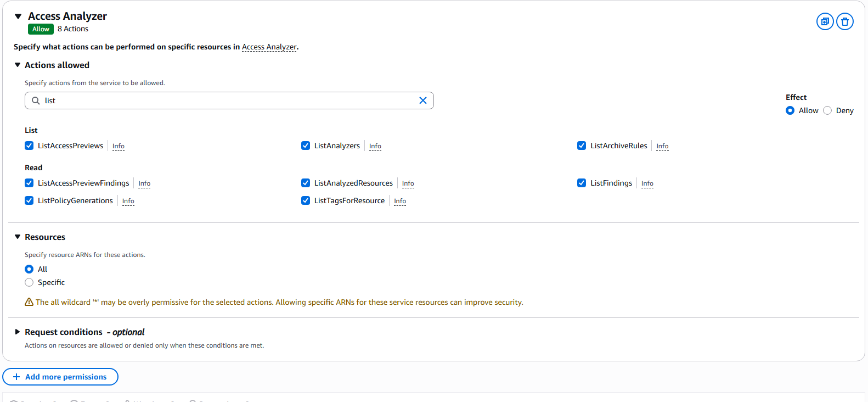The width and height of the screenshot is (868, 402).
Task: Uncheck ListAccessPreviews checkbox
Action: pos(29,146)
